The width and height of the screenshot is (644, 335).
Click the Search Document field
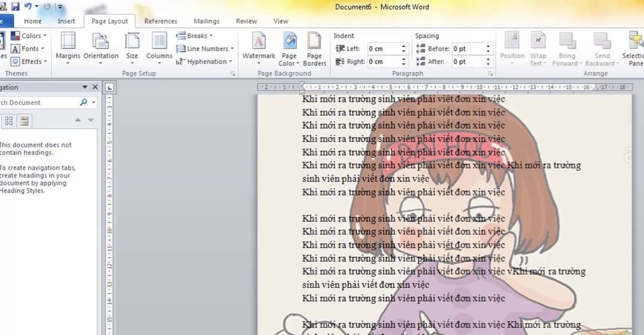(39, 103)
